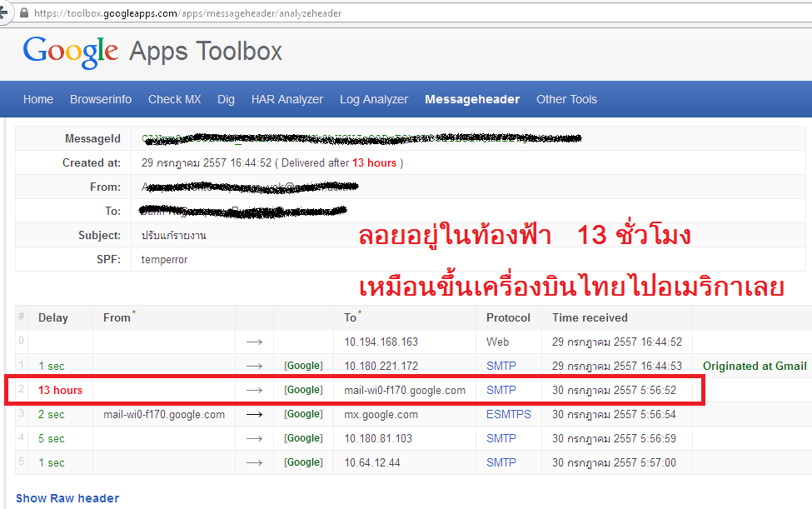Open the Home tab
The height and width of the screenshot is (509, 812).
(38, 99)
